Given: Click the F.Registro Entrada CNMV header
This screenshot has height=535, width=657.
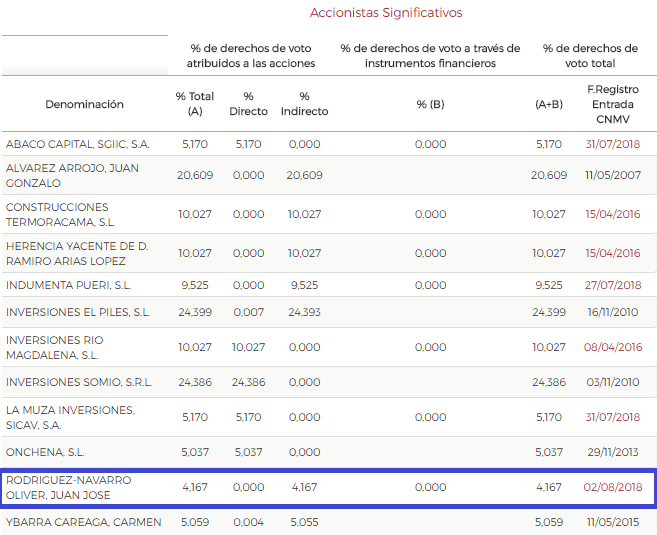Looking at the screenshot, I should coord(613,104).
